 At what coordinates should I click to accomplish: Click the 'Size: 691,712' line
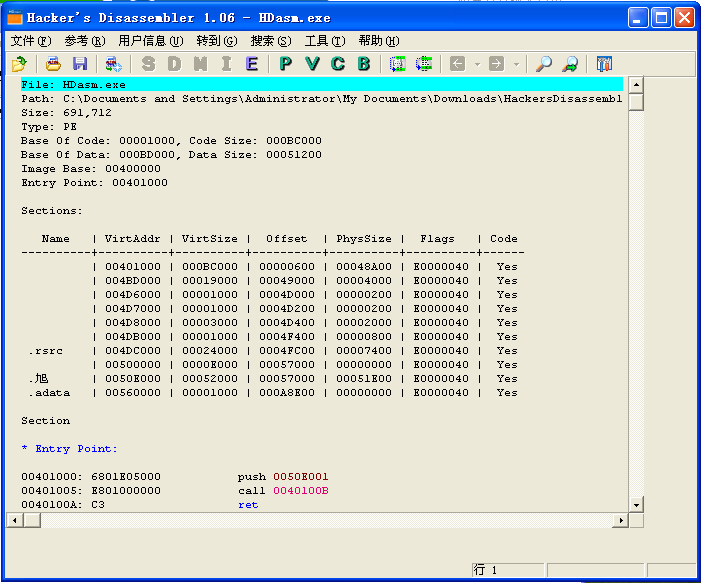pos(66,113)
